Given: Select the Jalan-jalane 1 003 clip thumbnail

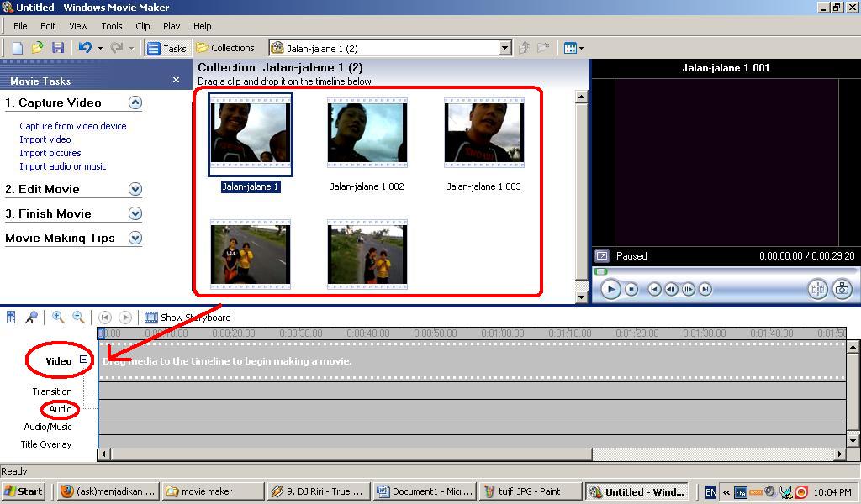Looking at the screenshot, I should (483, 132).
